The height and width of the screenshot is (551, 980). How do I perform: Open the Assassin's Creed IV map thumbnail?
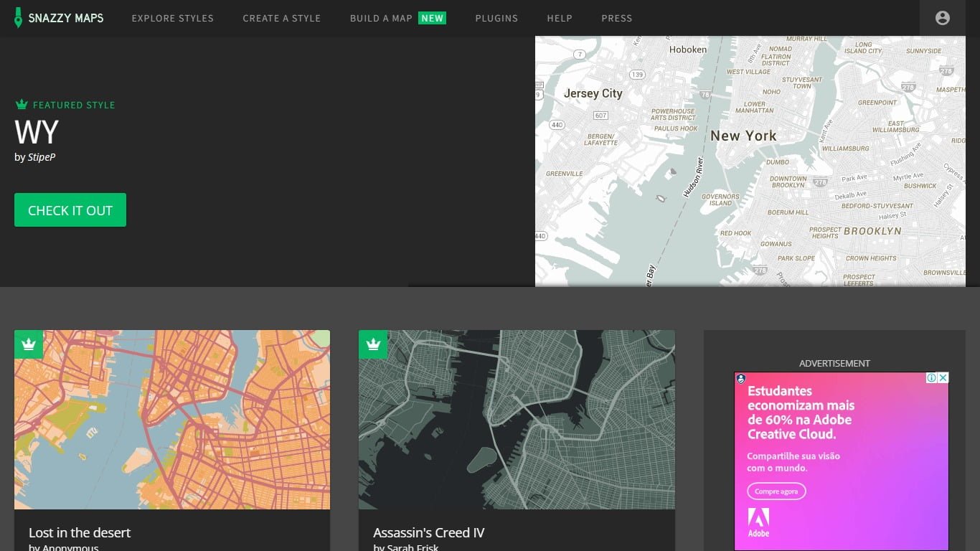pos(517,420)
